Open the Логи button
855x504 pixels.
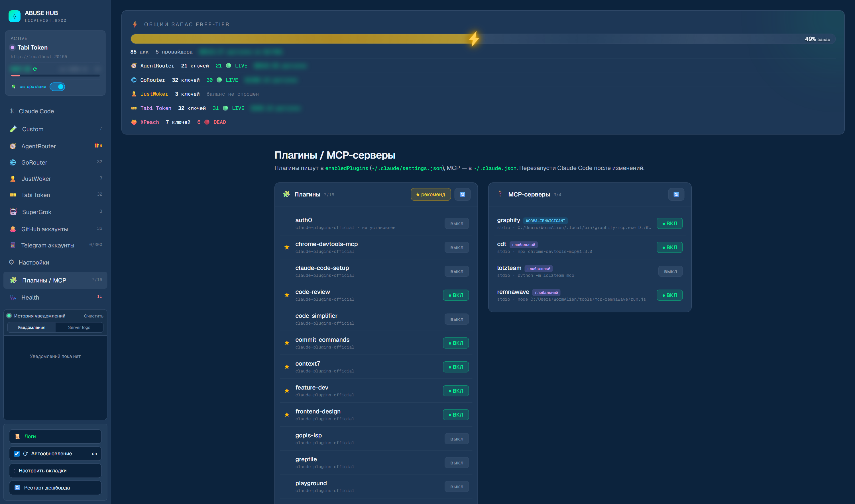coord(55,437)
